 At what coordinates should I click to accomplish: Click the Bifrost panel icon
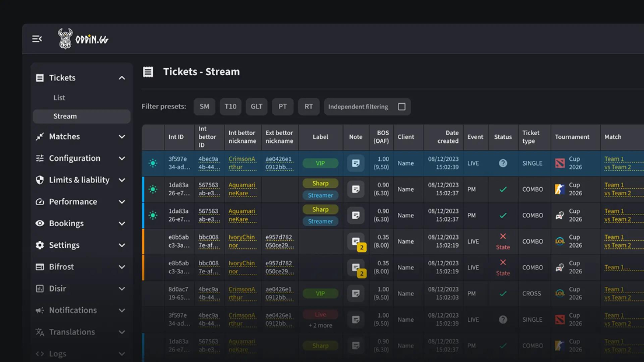[x=40, y=267]
